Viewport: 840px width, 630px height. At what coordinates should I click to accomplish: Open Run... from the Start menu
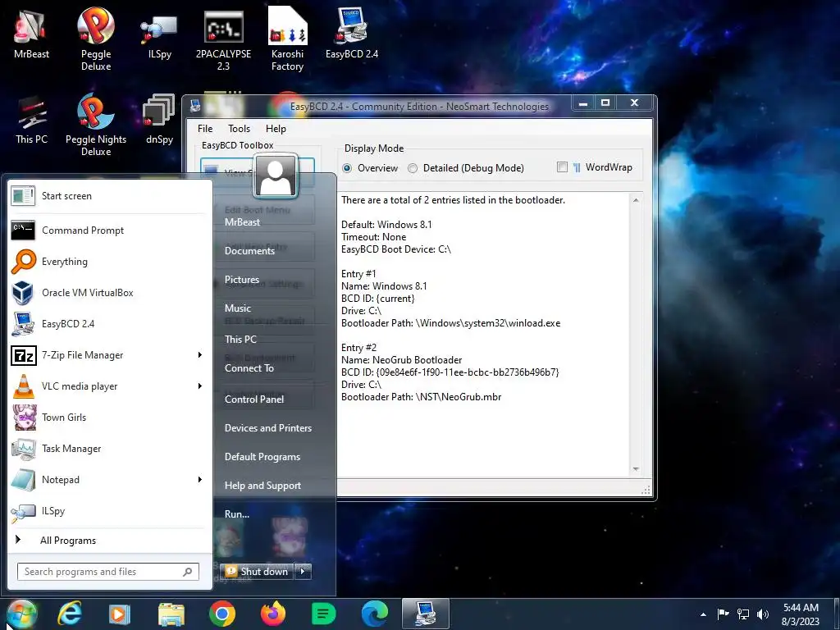coord(237,514)
